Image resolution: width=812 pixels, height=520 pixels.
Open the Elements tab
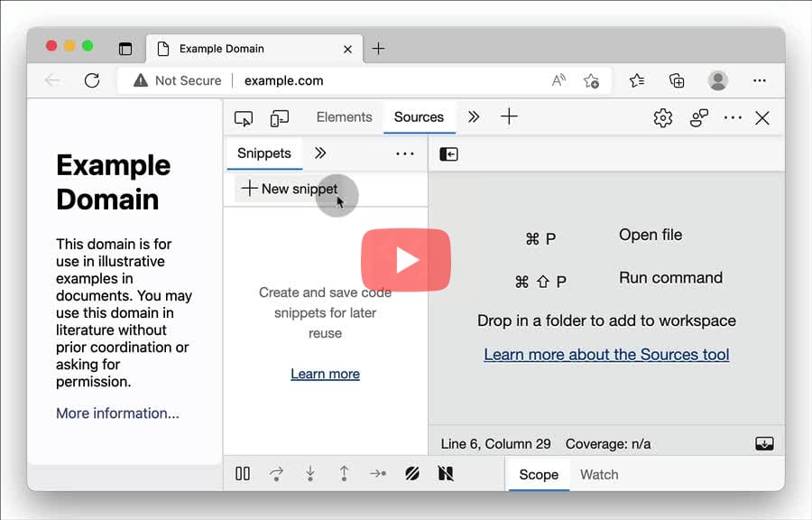(345, 117)
